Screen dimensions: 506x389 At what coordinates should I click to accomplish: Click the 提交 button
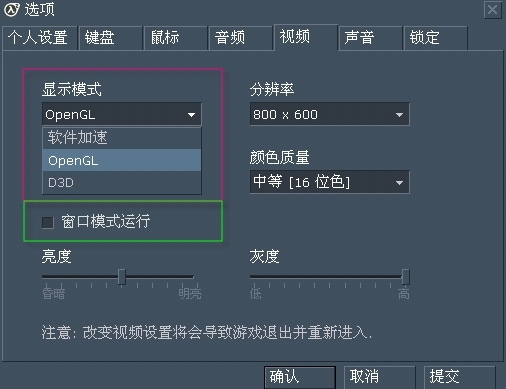460,377
